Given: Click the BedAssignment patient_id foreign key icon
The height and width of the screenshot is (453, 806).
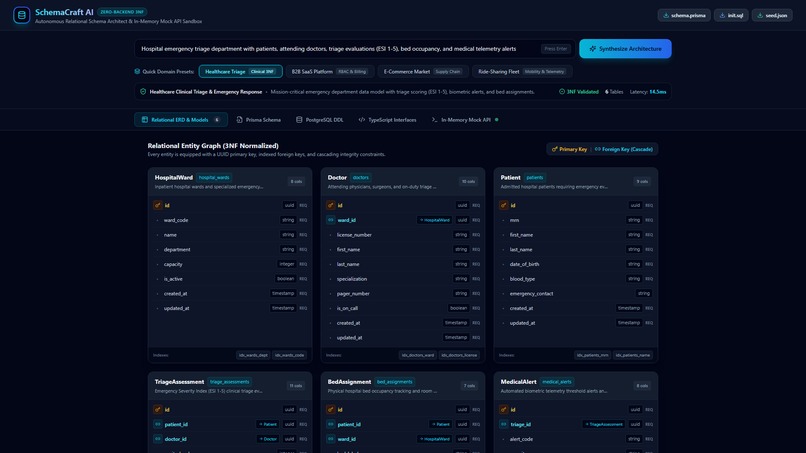Looking at the screenshot, I should click(x=331, y=424).
